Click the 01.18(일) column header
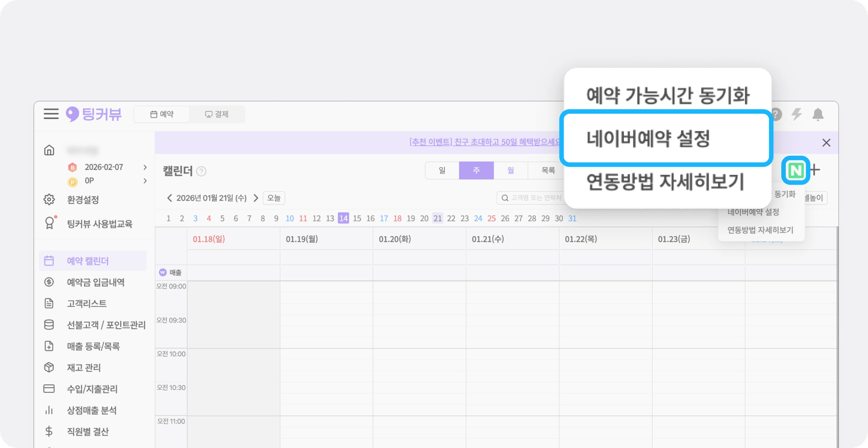This screenshot has width=868, height=448. [209, 239]
